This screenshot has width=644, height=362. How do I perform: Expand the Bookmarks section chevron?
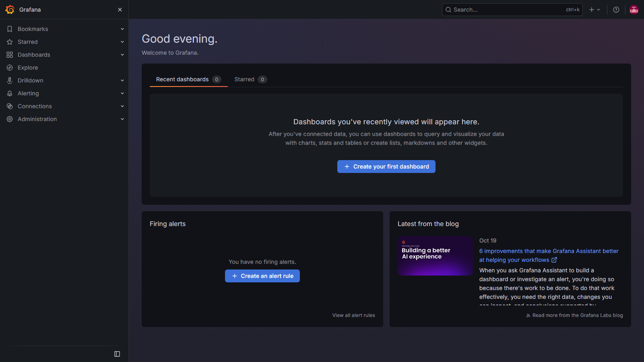point(122,29)
